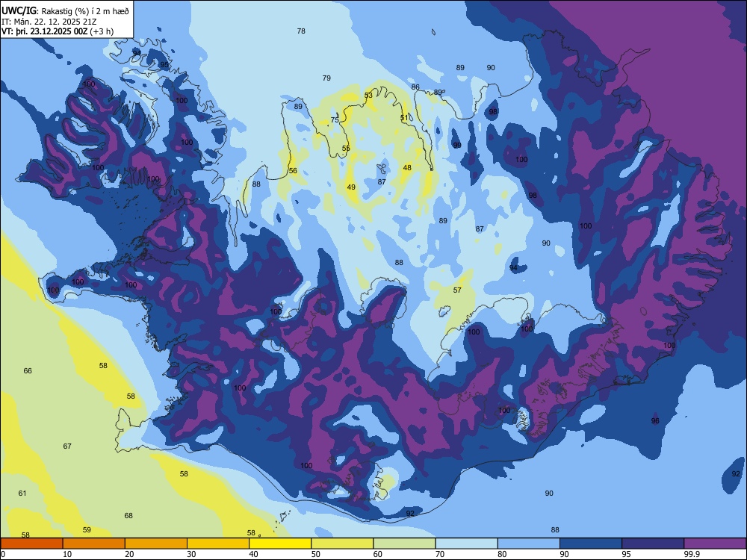Image resolution: width=747 pixels, height=560 pixels.
Task: Click the legend tick label '50'
Action: (x=315, y=554)
